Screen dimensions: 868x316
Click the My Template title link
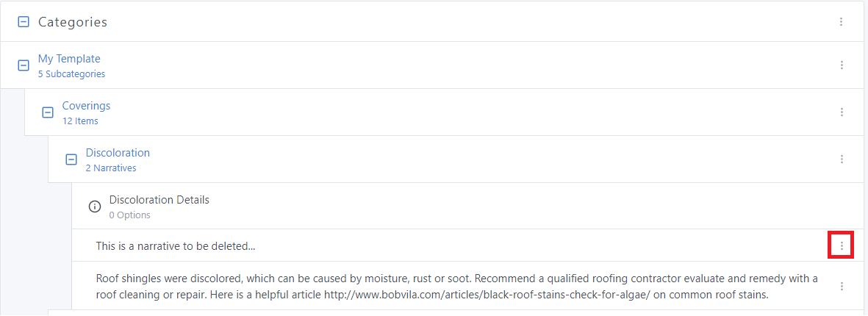69,59
